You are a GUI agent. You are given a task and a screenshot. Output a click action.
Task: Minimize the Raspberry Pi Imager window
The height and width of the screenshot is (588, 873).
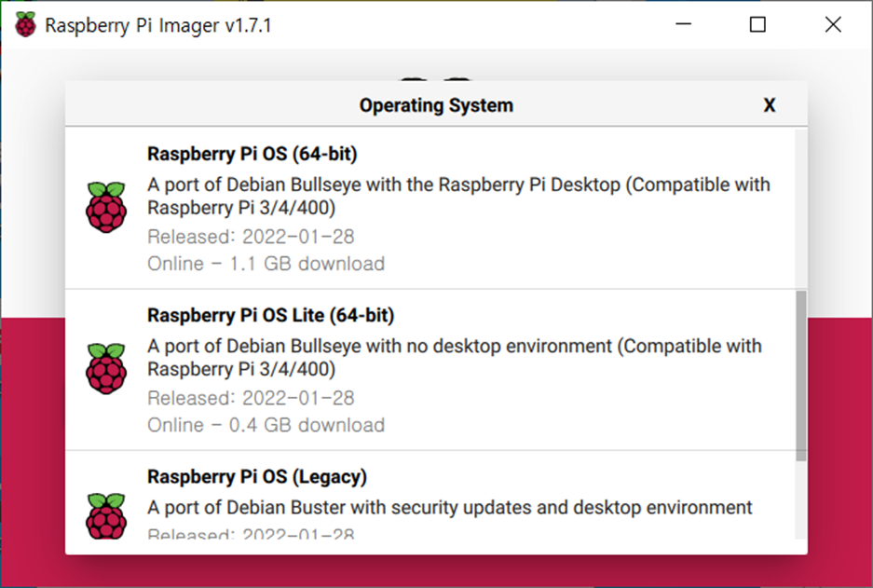[x=683, y=24]
